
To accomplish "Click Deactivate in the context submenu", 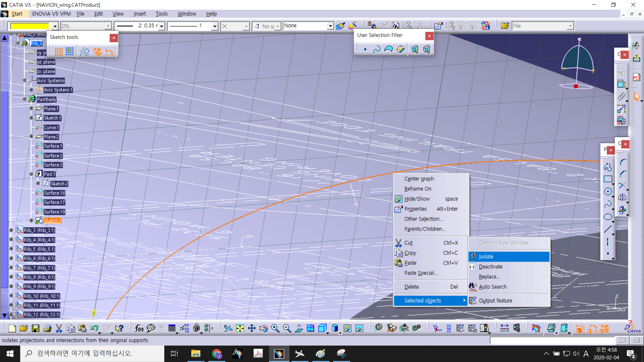I will tap(490, 267).
